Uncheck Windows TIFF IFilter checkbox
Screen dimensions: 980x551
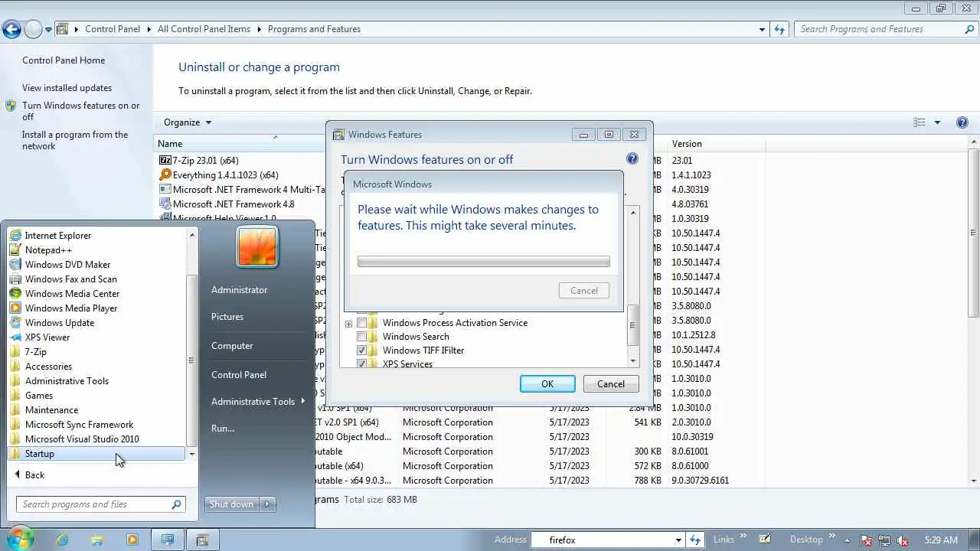pos(362,350)
